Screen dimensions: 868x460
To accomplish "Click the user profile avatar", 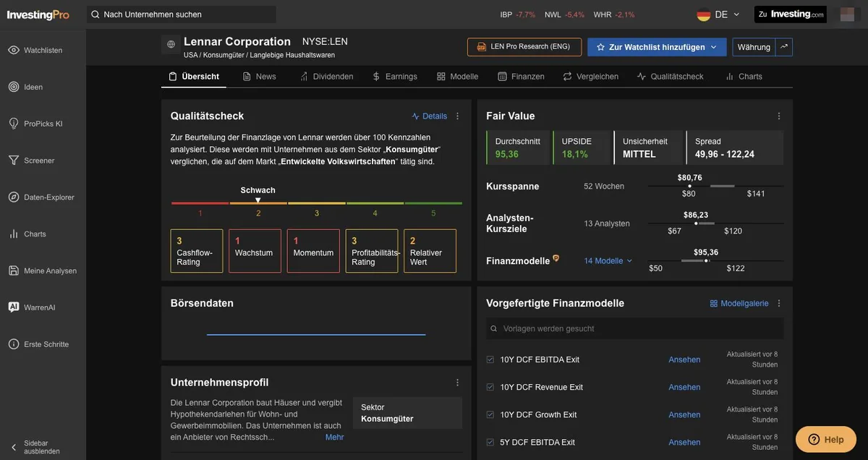I will [847, 14].
